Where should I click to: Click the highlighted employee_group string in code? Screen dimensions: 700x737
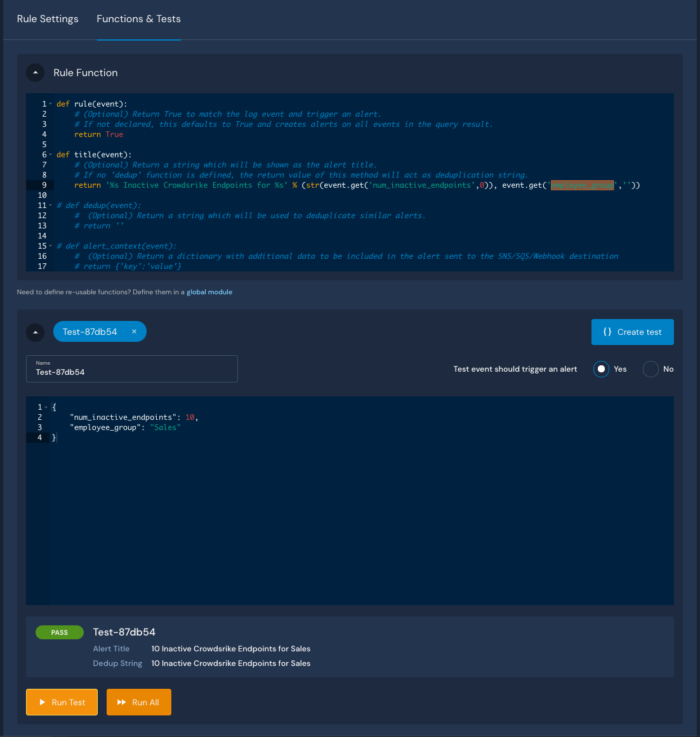click(x=581, y=185)
